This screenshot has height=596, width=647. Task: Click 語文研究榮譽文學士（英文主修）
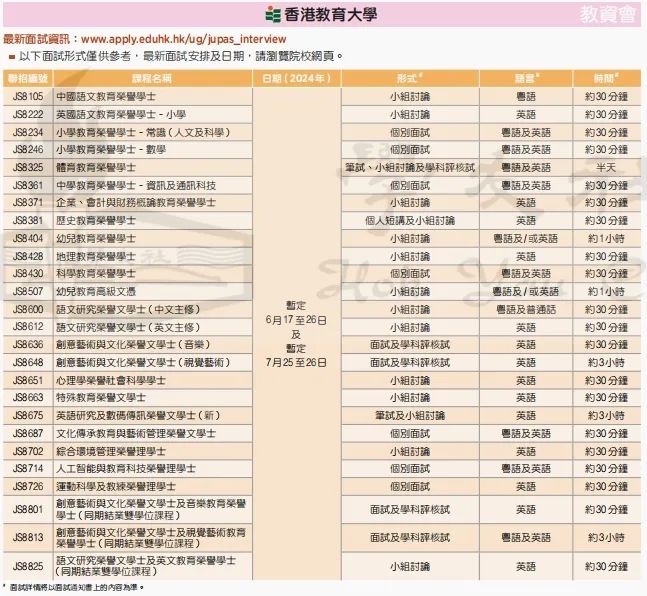(128, 327)
